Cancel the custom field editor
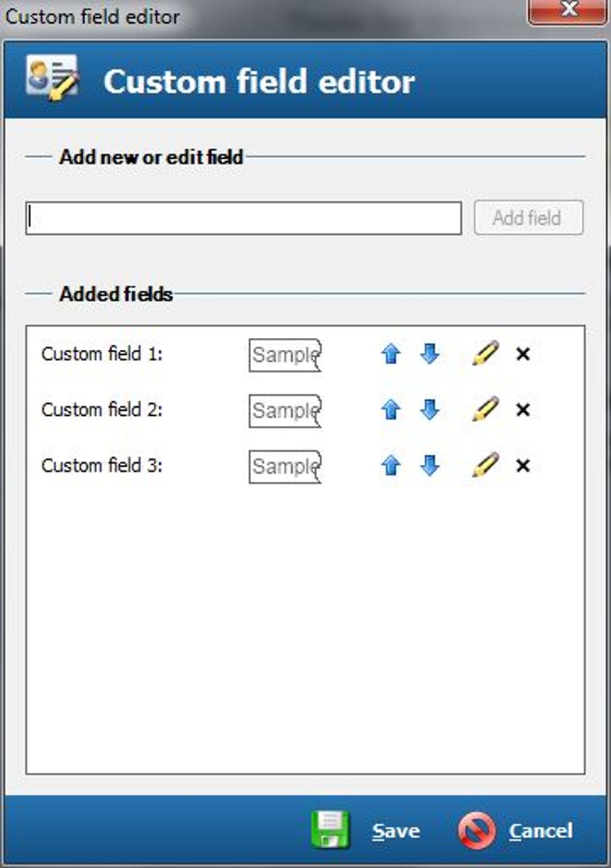Image resolution: width=611 pixels, height=868 pixels. (516, 830)
